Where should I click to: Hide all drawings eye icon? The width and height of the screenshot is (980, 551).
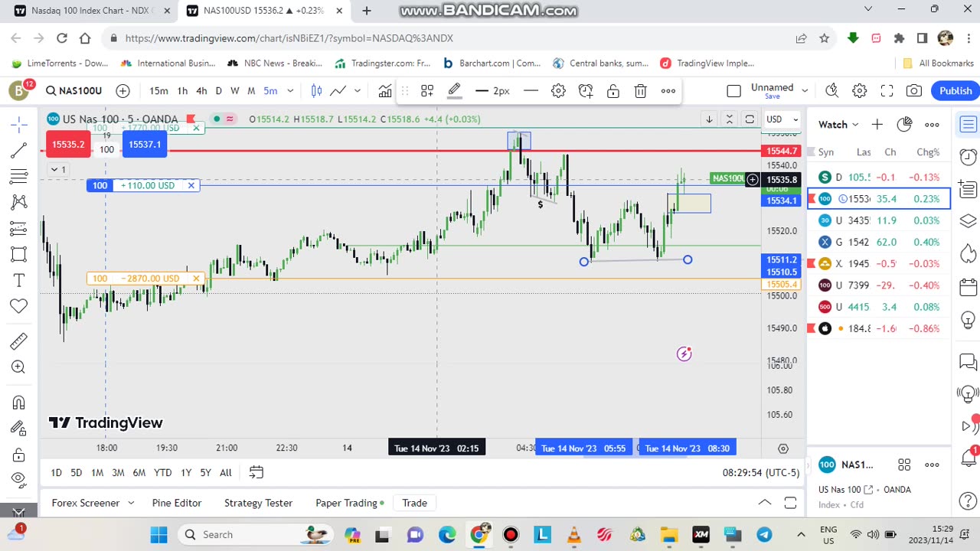point(19,481)
